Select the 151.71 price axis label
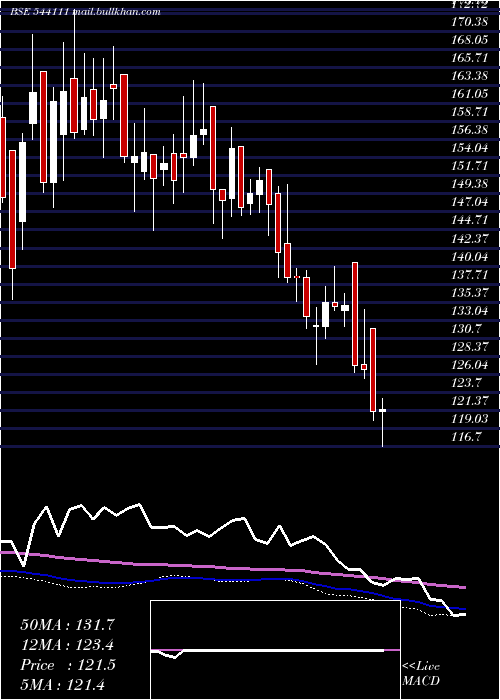500x700 pixels. (x=469, y=166)
